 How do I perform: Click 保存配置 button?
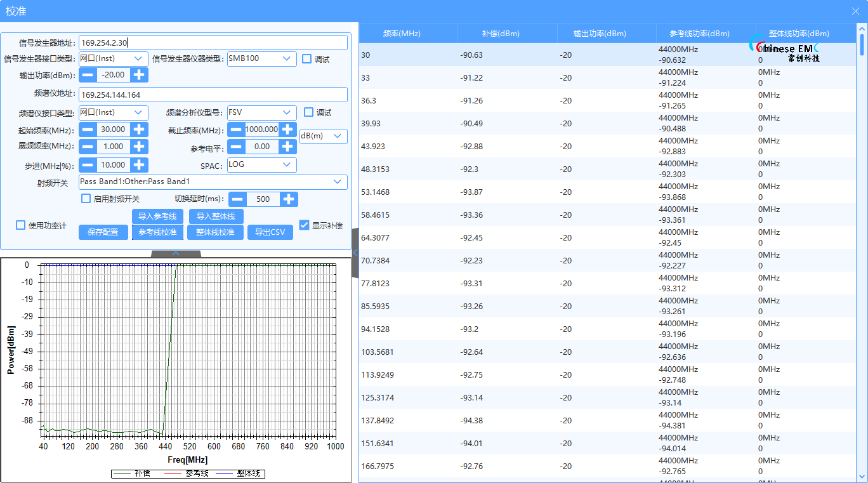tap(103, 232)
